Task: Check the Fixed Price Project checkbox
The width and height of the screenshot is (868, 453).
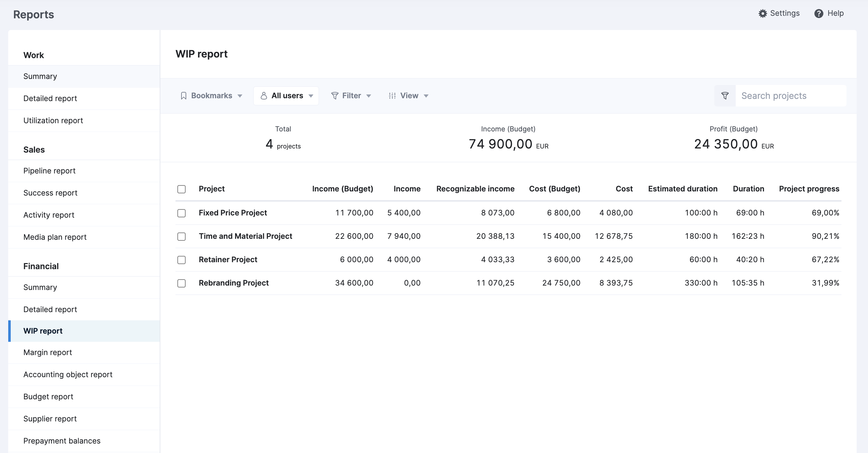Action: [x=181, y=213]
